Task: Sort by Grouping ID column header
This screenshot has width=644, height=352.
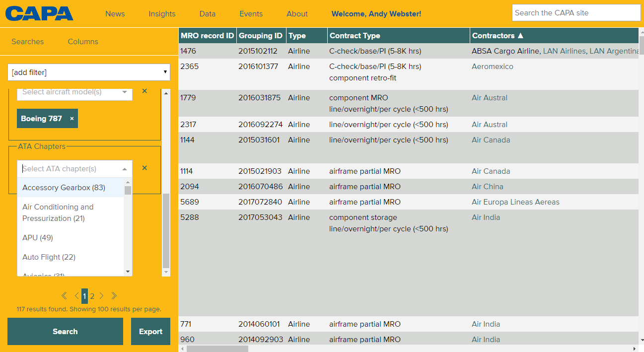Action: click(261, 36)
